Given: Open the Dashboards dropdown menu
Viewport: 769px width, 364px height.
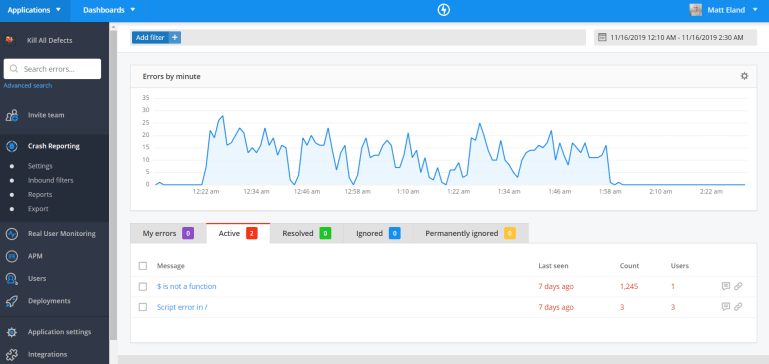Looking at the screenshot, I should click(108, 10).
